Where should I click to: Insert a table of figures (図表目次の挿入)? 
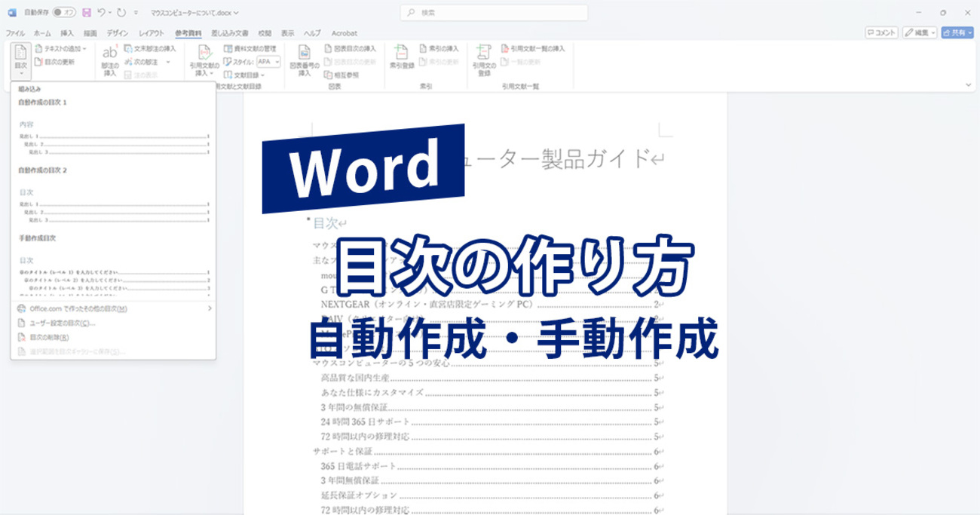(x=349, y=48)
